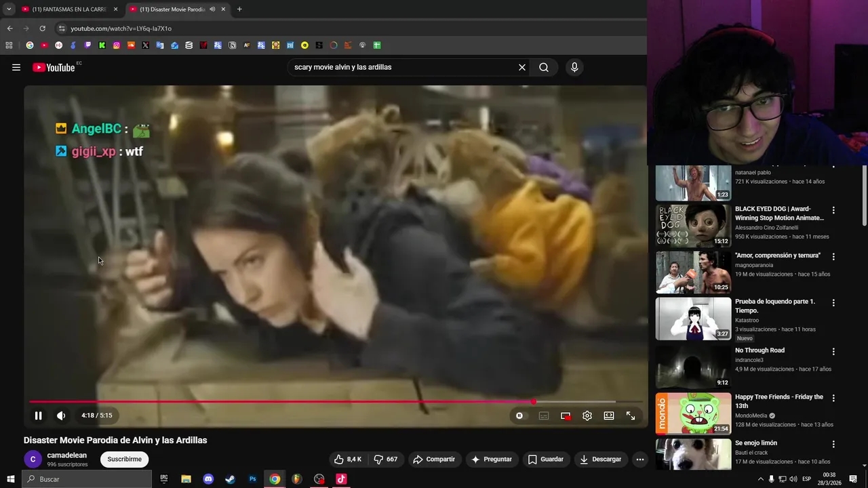868x488 pixels.
Task: Open BLACK EYED DOG video thumbnail
Action: [x=693, y=226]
